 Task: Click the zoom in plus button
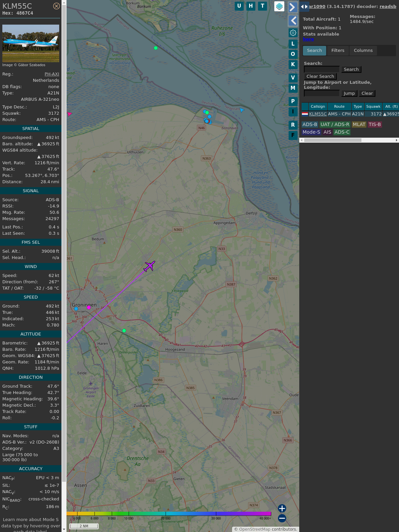coord(282,508)
